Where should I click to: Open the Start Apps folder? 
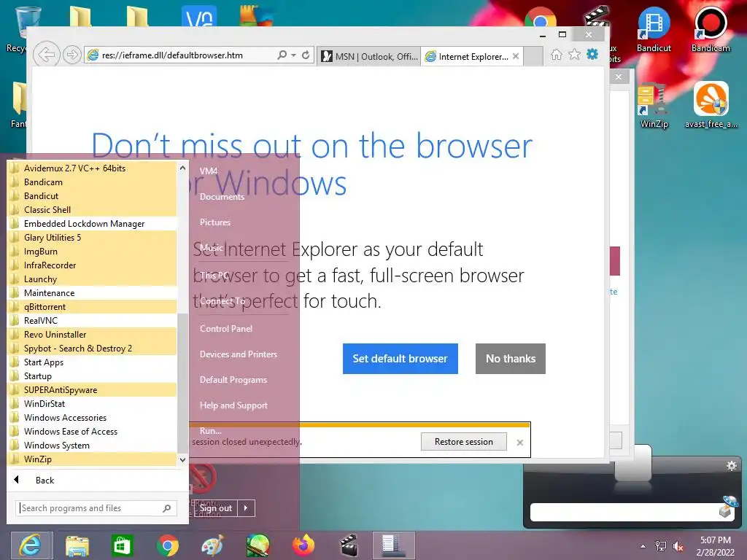click(93, 362)
